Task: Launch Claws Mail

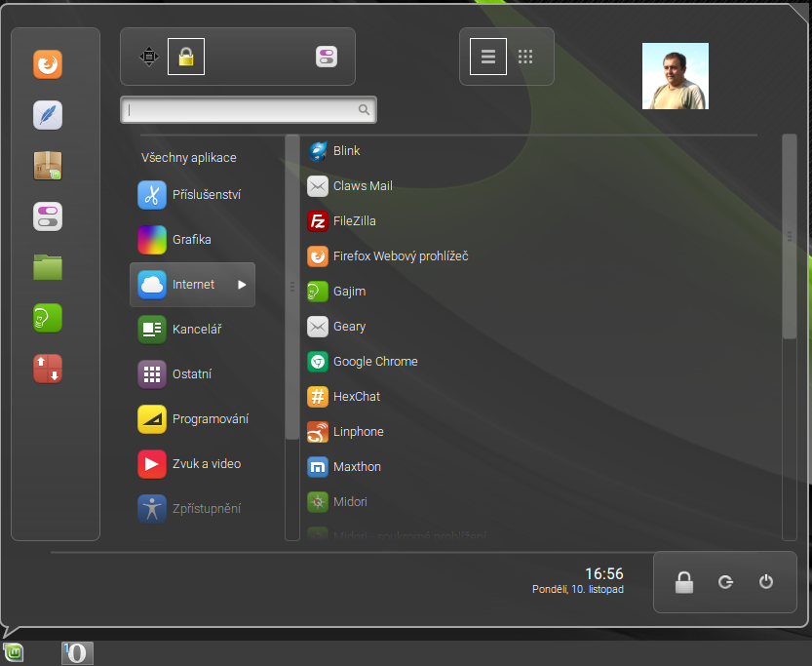Action: pyautogui.click(x=350, y=186)
